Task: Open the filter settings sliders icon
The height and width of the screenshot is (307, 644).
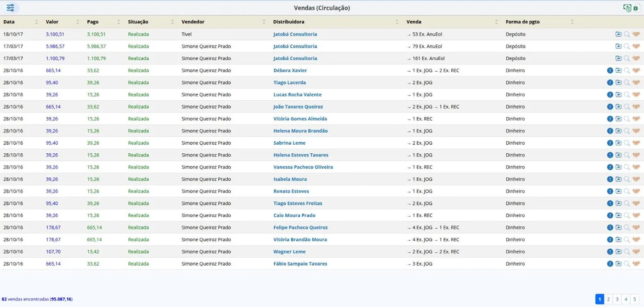Action: pyautogui.click(x=10, y=8)
